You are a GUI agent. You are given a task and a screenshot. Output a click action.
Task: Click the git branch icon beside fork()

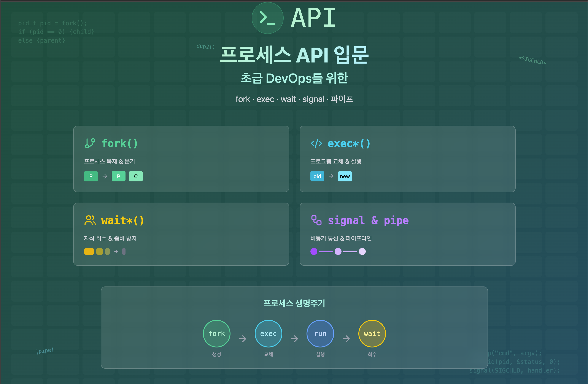pyautogui.click(x=90, y=143)
